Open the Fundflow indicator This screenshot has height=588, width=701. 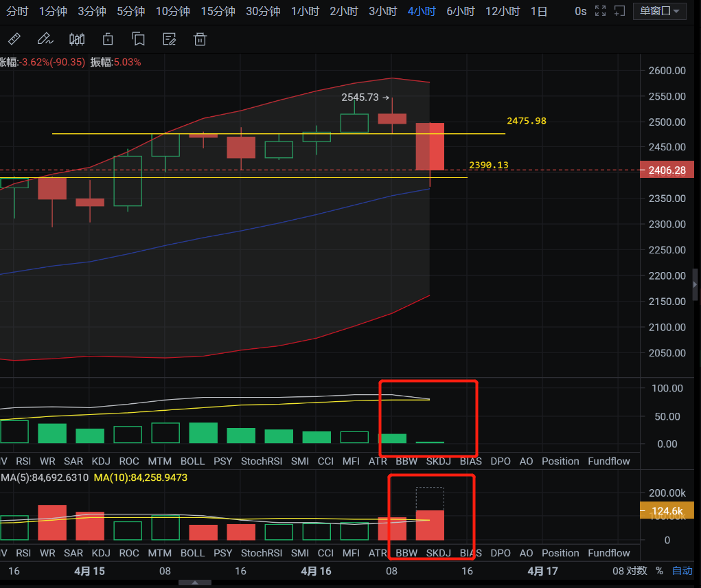click(x=608, y=461)
